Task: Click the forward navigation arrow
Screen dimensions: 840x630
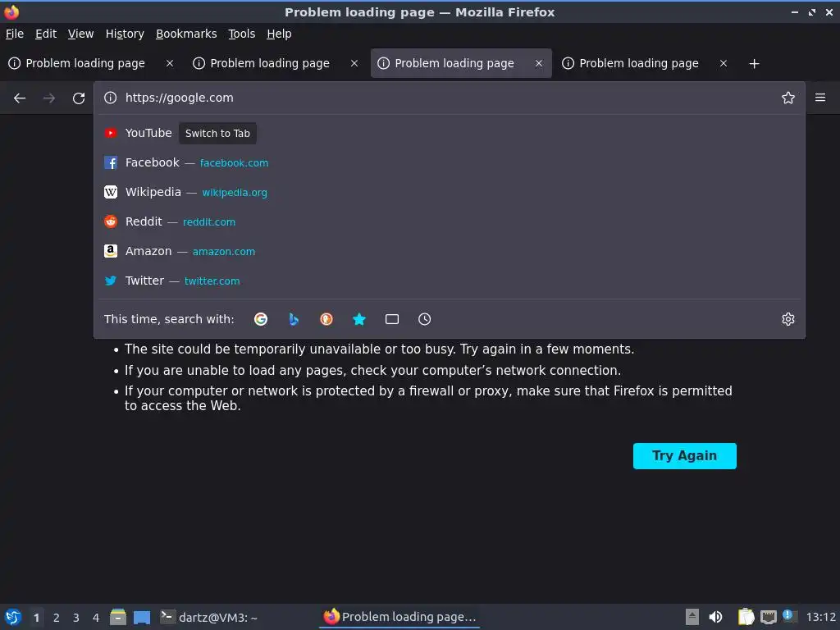Action: [x=48, y=98]
